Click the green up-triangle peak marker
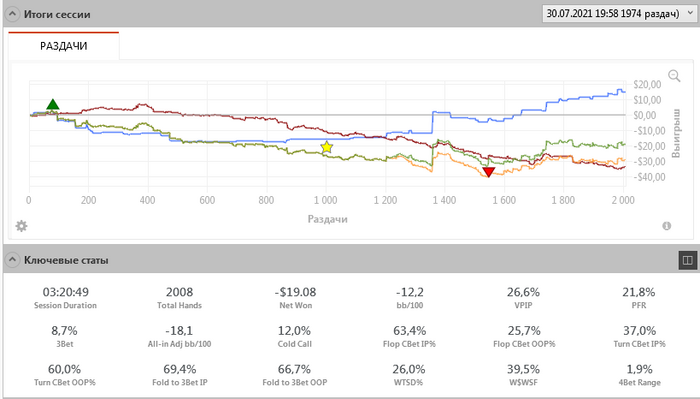Viewport: 700px width, 399px height. pos(53,104)
